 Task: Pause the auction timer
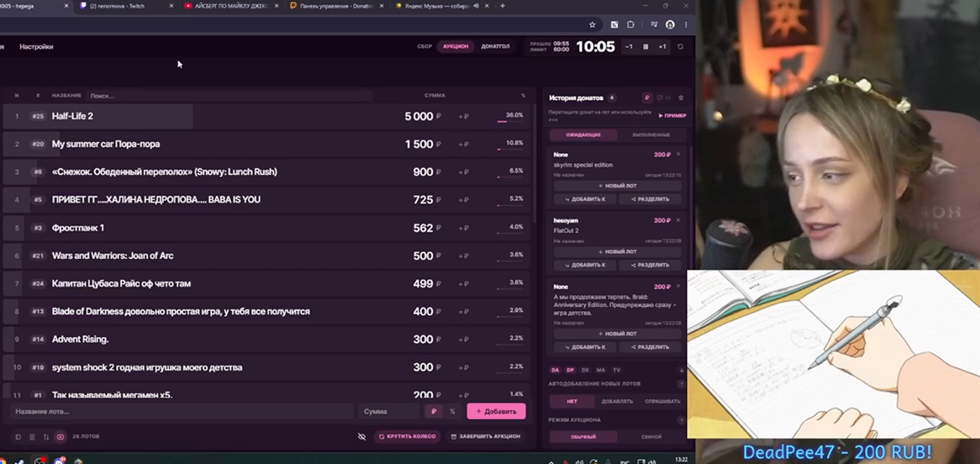[x=645, y=46]
